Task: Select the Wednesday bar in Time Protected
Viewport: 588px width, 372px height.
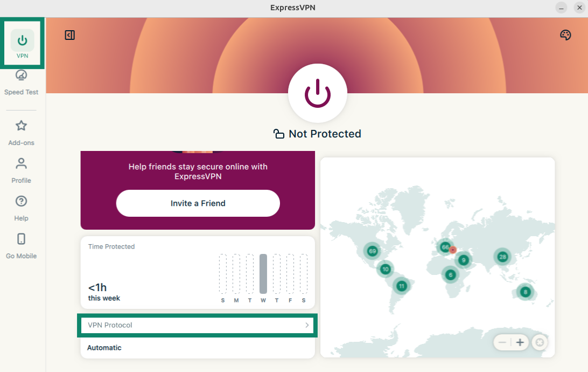Action: coord(263,273)
